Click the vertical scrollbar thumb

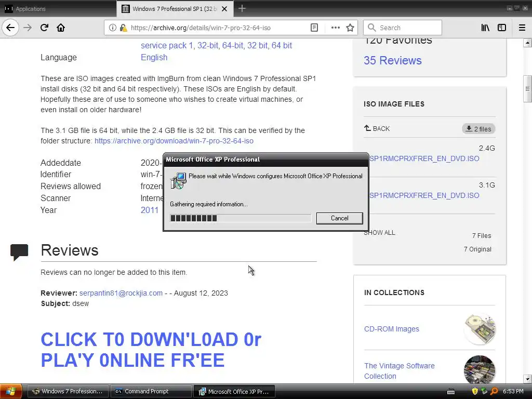[x=527, y=89]
